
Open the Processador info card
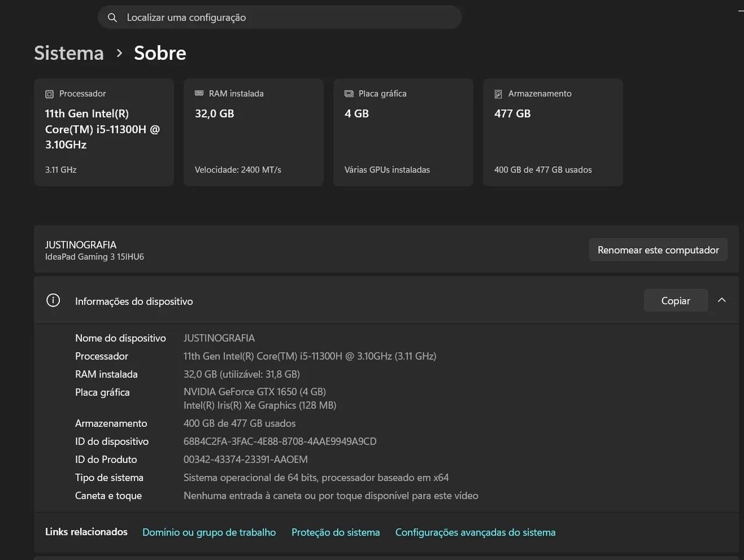(x=104, y=132)
